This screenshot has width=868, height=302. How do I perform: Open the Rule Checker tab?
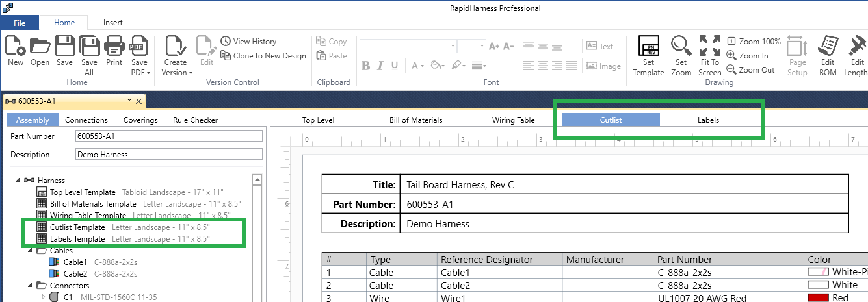pyautogui.click(x=195, y=120)
